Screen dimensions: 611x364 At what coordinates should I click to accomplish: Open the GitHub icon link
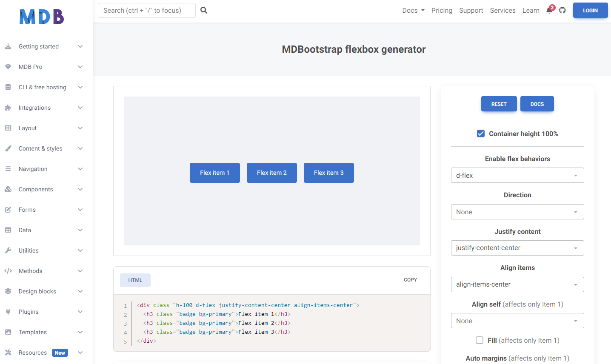coord(562,10)
